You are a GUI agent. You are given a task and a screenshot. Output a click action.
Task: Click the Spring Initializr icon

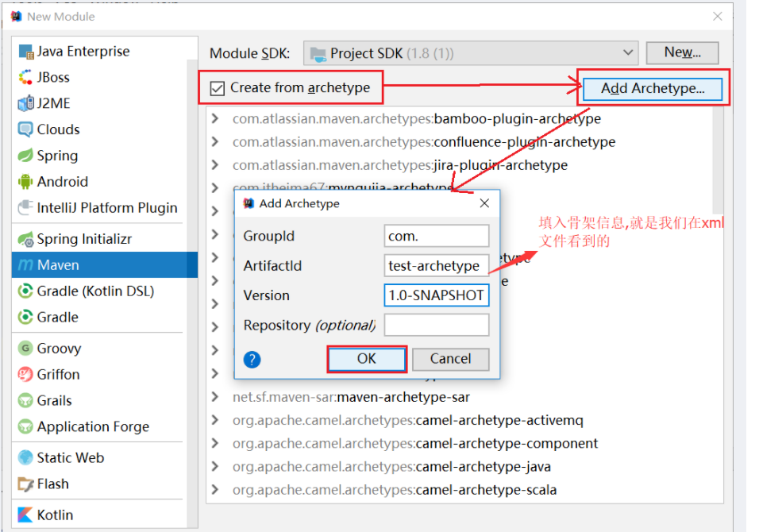click(25, 239)
